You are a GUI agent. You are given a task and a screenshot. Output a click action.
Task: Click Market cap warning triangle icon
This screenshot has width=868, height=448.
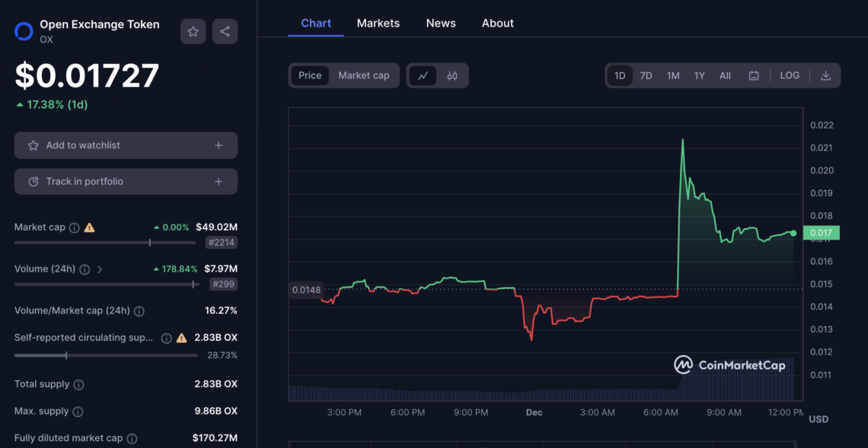pos(90,227)
